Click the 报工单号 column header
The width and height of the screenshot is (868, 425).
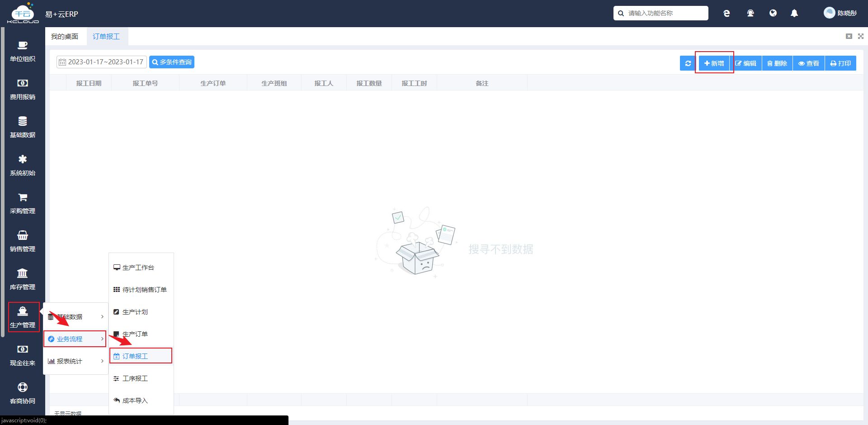146,83
